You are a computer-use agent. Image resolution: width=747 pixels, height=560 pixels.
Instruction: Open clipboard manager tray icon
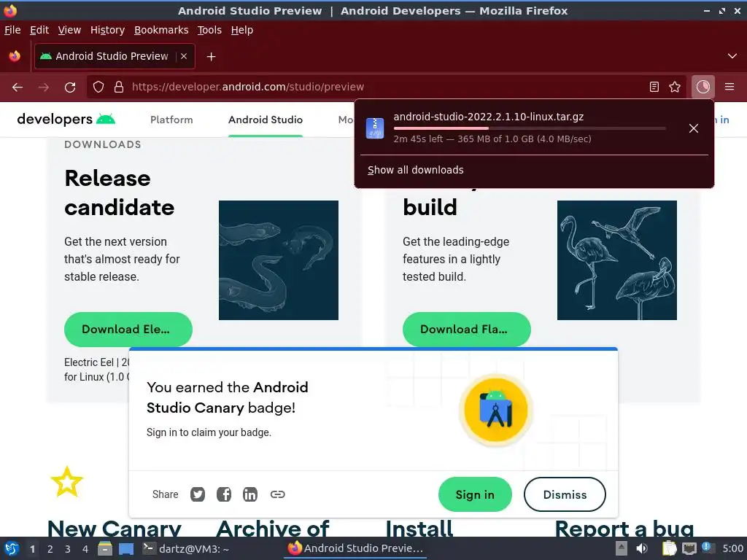670,548
